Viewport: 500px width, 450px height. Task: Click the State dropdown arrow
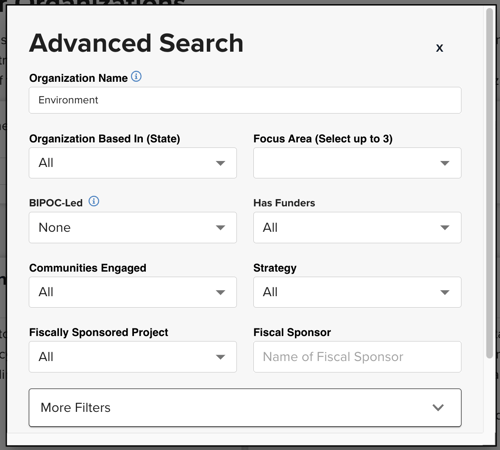[220, 163]
